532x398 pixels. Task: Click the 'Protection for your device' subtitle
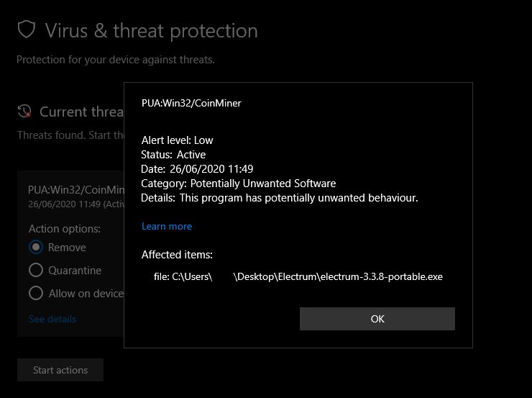(116, 59)
